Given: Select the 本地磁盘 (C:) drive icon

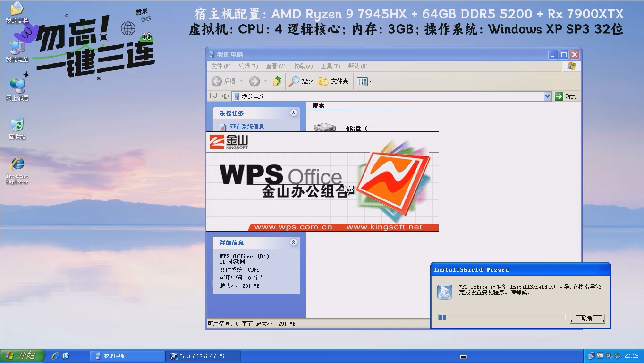Looking at the screenshot, I should pyautogui.click(x=324, y=128).
